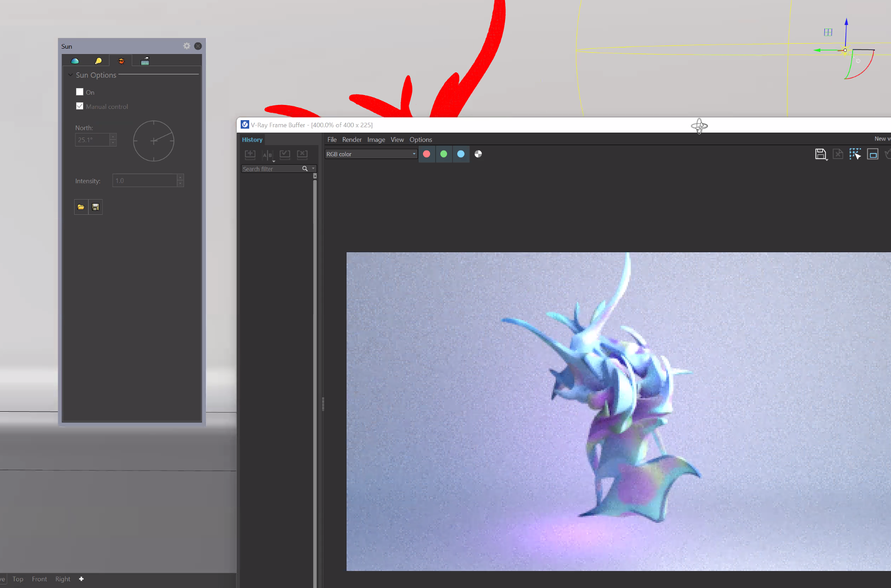Open the A/B compare icon in History

pos(268,155)
